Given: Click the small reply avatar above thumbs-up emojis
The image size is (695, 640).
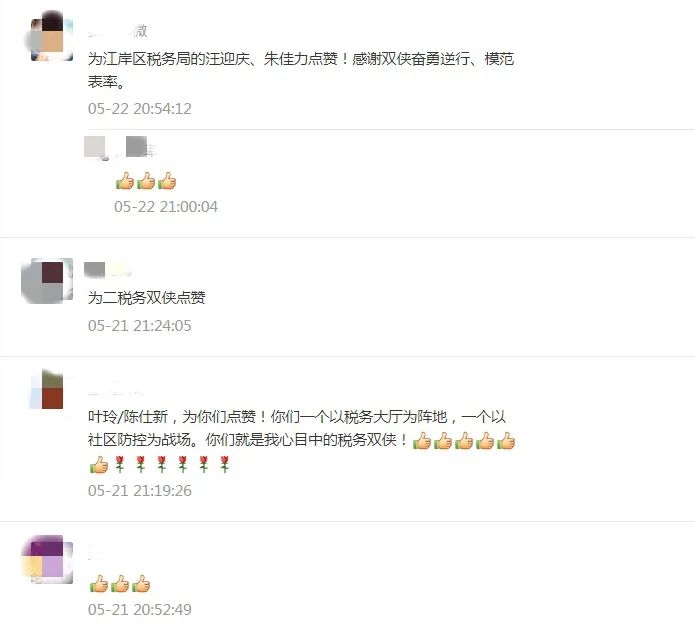Looking at the screenshot, I should pyautogui.click(x=95, y=147).
